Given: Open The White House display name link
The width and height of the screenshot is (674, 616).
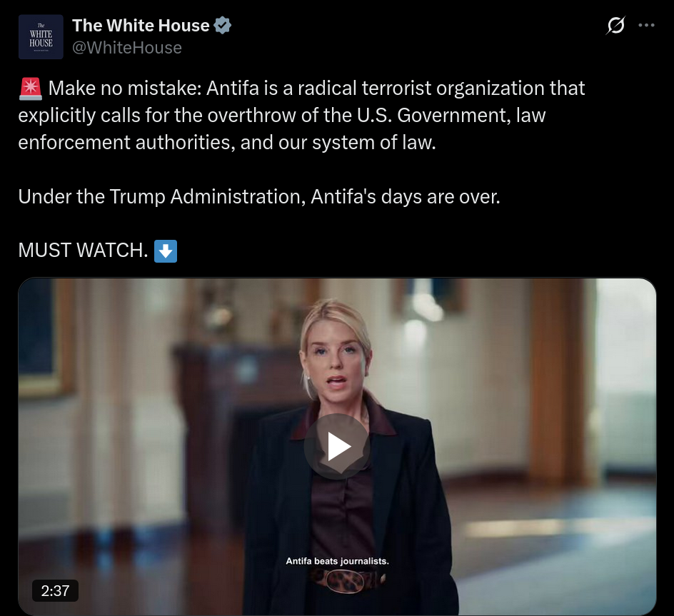Looking at the screenshot, I should (141, 26).
